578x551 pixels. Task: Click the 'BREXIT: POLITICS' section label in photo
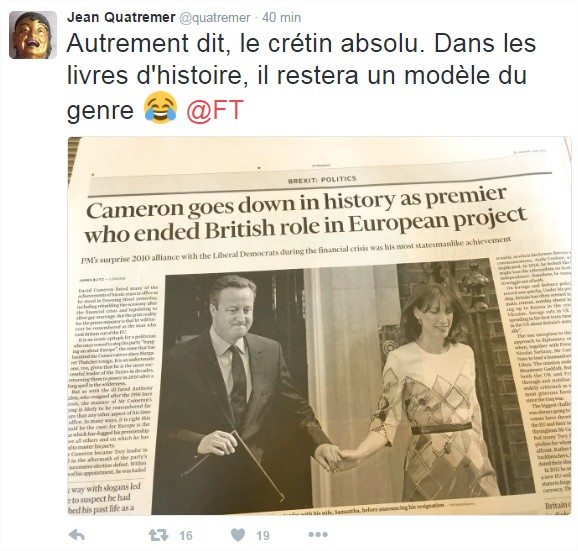point(322,180)
